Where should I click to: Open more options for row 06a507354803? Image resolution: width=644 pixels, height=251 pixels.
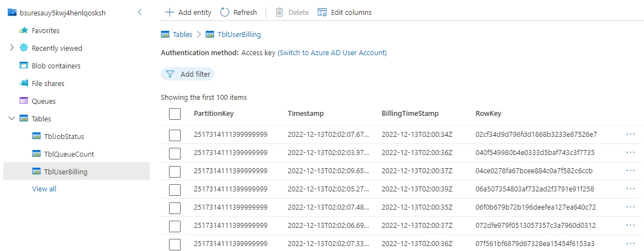(x=630, y=189)
